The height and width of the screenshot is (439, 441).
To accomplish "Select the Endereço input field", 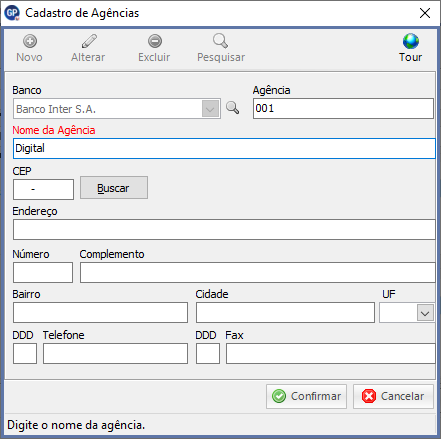I will click(224, 229).
